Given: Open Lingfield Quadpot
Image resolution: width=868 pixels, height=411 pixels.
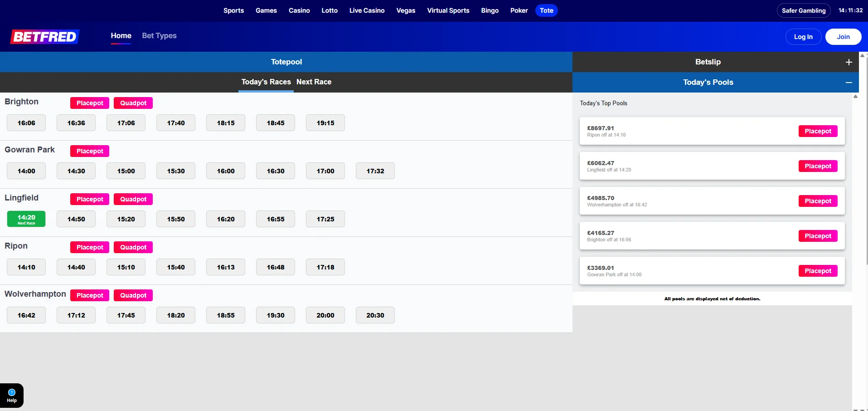Looking at the screenshot, I should coord(133,199).
